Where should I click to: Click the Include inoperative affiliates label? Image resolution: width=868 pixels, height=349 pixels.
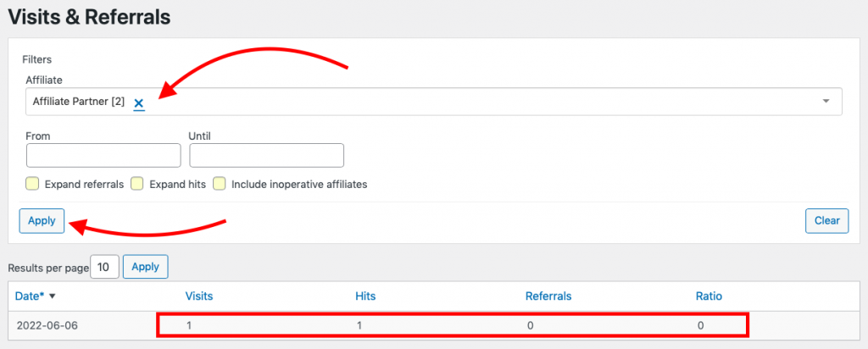pyautogui.click(x=299, y=184)
